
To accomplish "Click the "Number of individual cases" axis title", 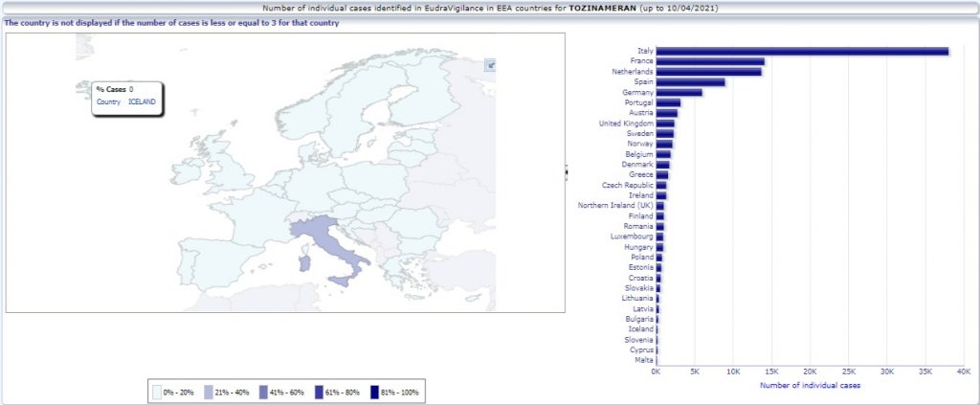I will 809,385.
